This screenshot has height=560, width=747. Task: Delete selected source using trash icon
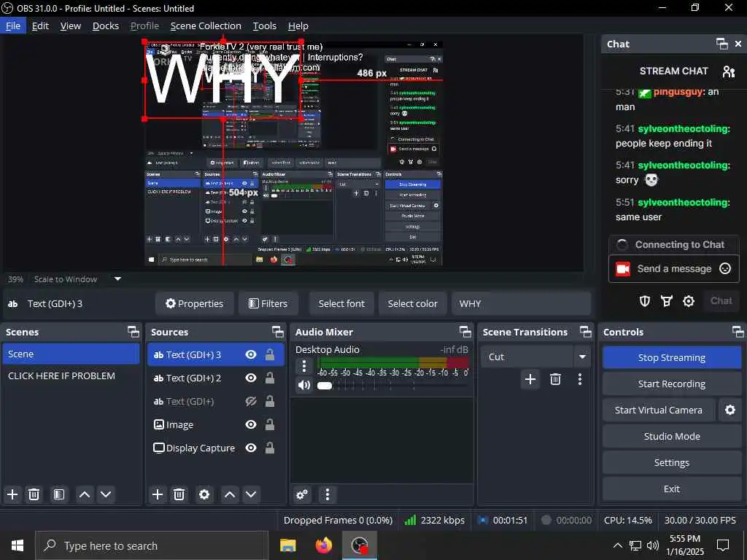click(179, 494)
